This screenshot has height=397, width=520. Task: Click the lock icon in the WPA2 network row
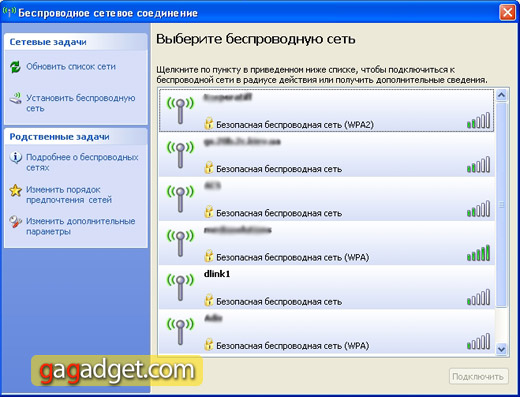coord(209,123)
